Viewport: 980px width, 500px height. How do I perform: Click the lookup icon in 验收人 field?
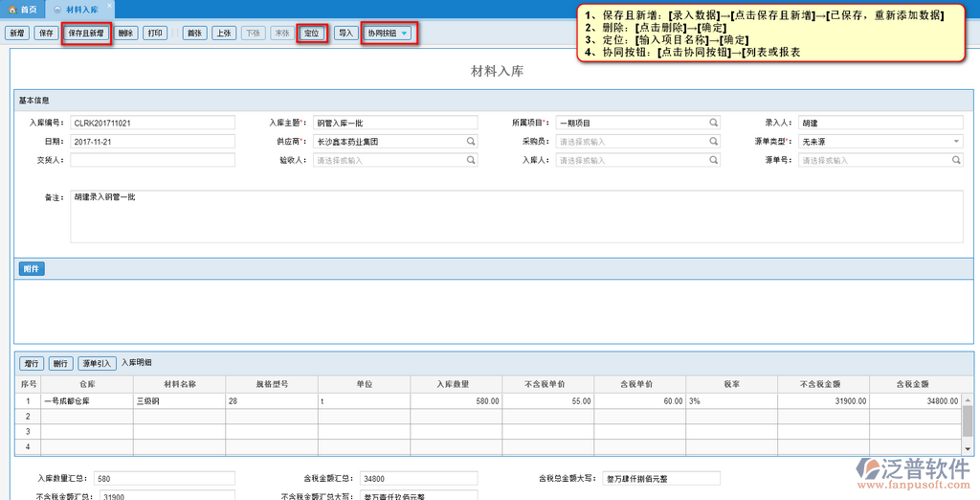coord(471,160)
